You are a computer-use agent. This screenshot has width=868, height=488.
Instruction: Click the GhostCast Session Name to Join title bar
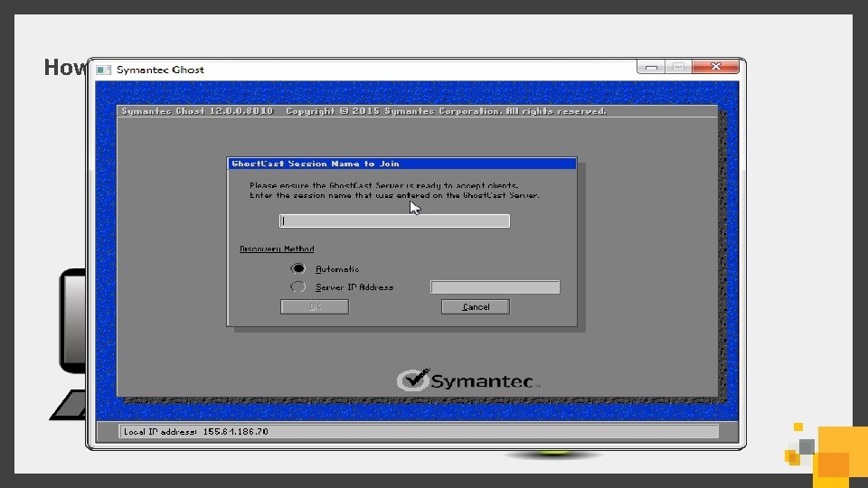tap(401, 164)
